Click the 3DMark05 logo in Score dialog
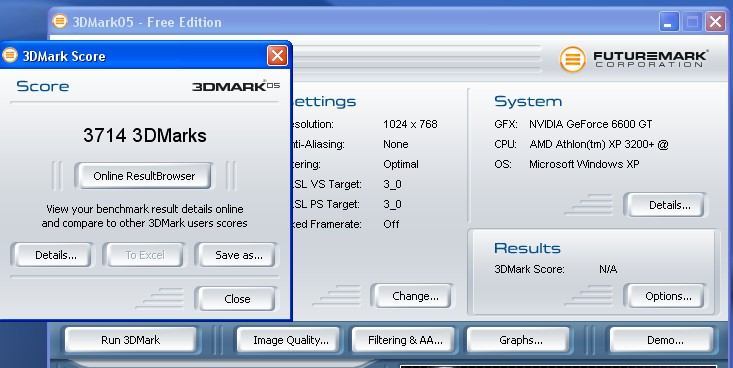 236,86
